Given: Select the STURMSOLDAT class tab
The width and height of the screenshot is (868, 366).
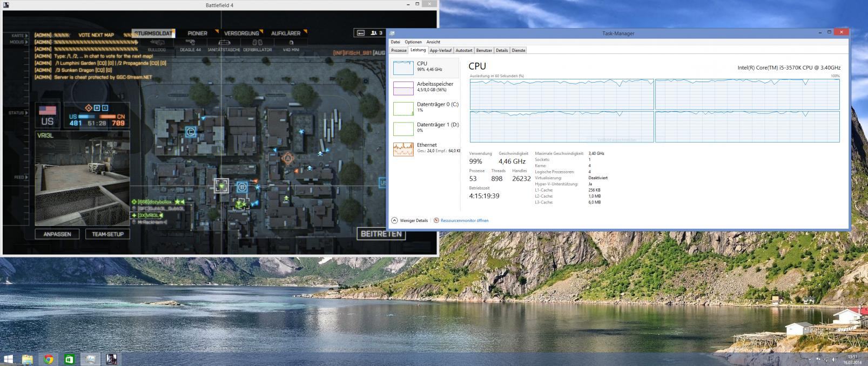Looking at the screenshot, I should (x=153, y=33).
